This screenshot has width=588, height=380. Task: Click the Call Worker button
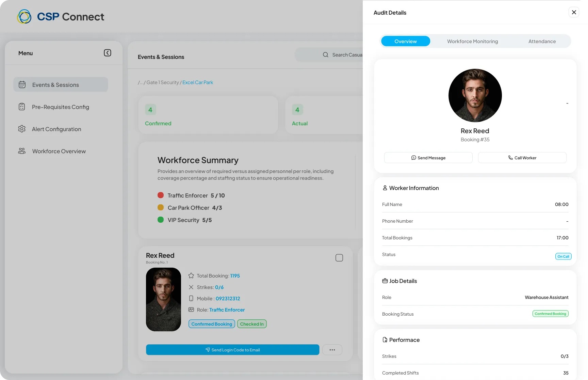click(x=522, y=158)
